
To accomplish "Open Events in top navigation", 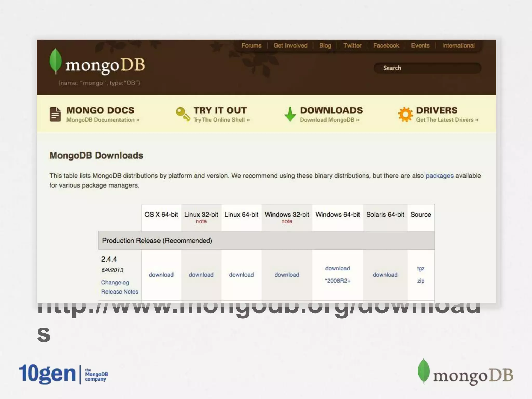I will 420,45.
